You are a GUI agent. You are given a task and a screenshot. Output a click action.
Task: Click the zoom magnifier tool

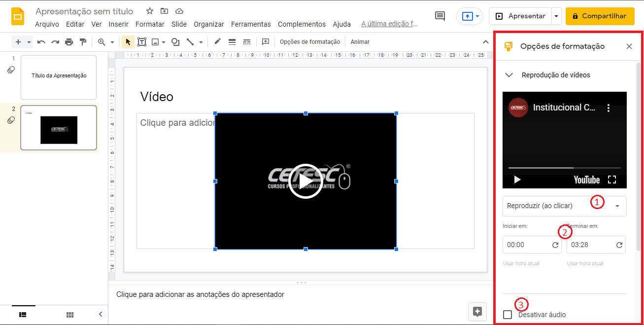[102, 42]
